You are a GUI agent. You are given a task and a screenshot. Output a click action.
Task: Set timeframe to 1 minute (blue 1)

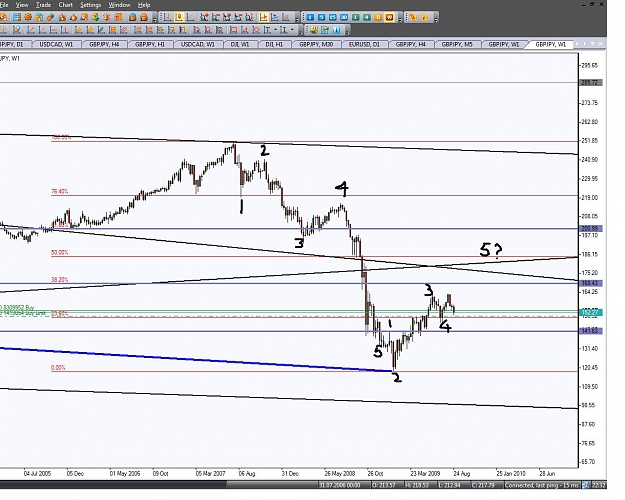(x=310, y=17)
